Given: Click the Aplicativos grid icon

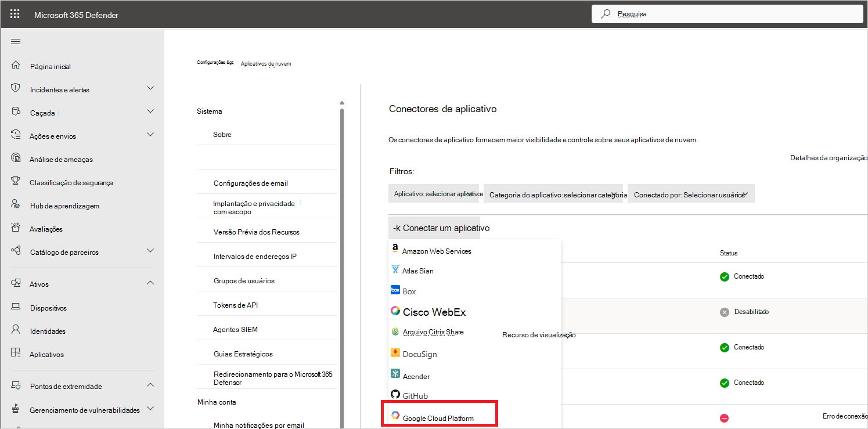Looking at the screenshot, I should click(x=16, y=353).
